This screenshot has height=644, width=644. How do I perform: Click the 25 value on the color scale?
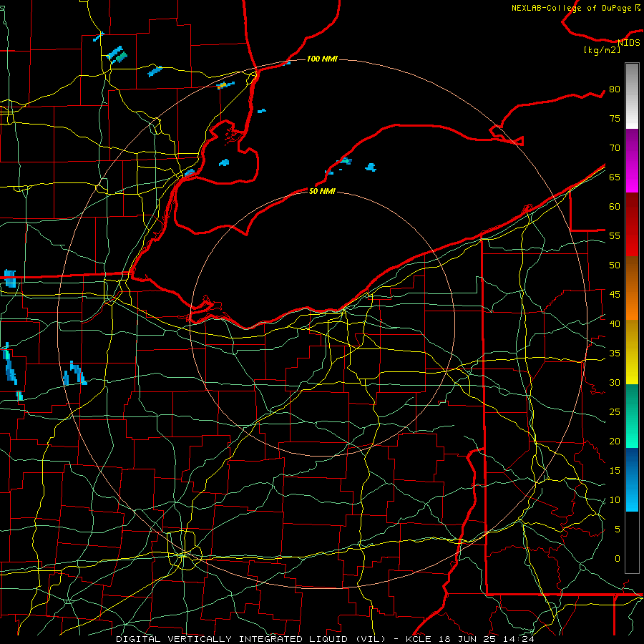click(615, 412)
